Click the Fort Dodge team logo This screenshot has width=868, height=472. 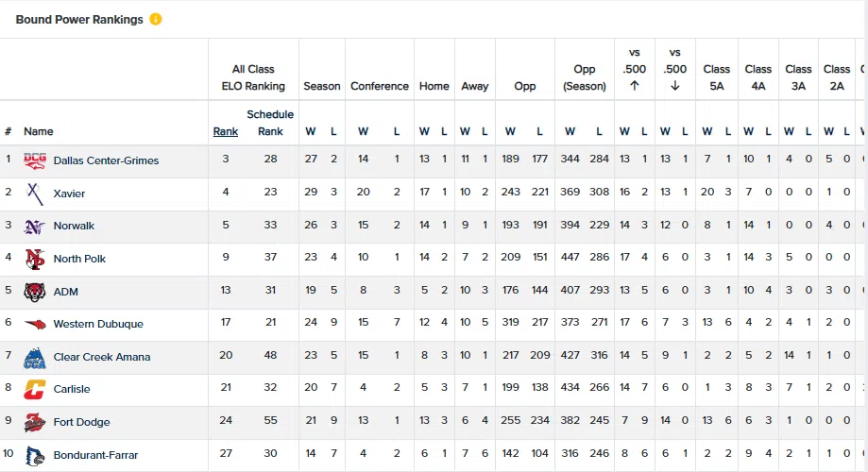tap(35, 423)
